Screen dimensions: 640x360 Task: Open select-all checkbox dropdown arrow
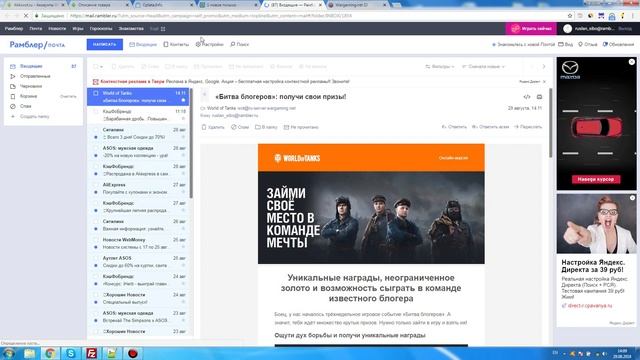coord(102,67)
